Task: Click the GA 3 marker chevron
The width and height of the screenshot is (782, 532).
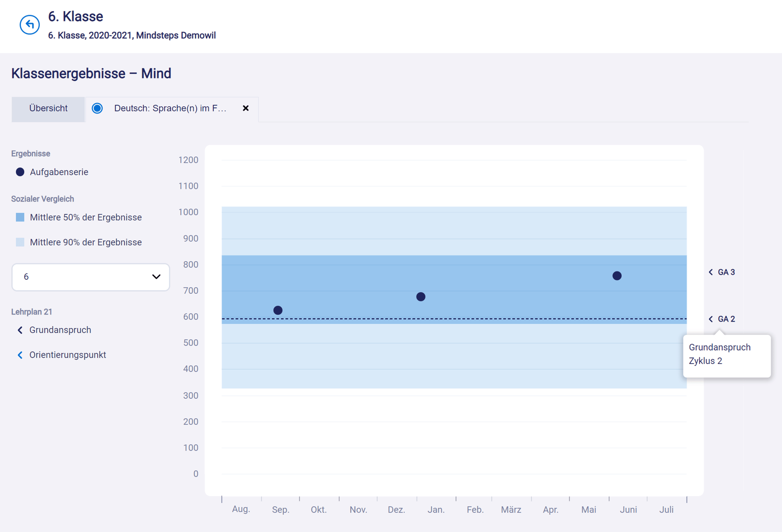Action: pos(711,272)
